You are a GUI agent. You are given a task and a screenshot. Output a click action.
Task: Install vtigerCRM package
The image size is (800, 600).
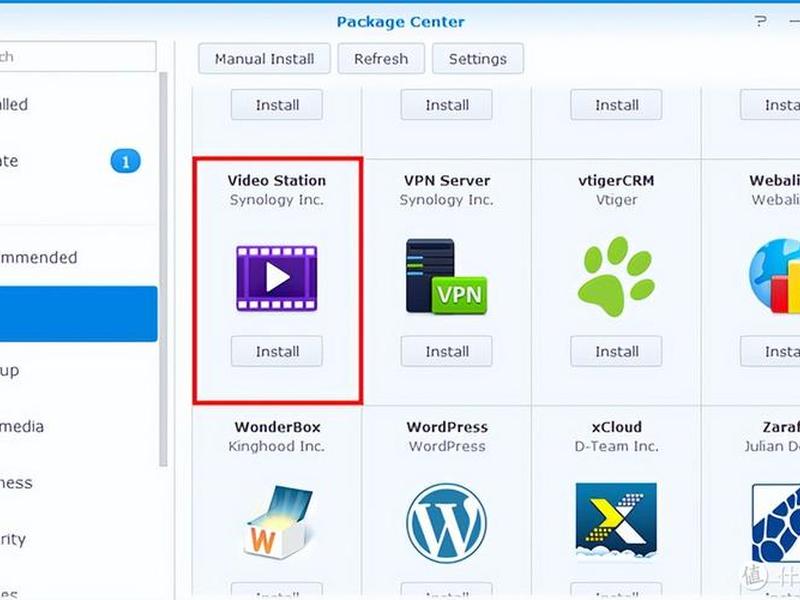point(616,351)
